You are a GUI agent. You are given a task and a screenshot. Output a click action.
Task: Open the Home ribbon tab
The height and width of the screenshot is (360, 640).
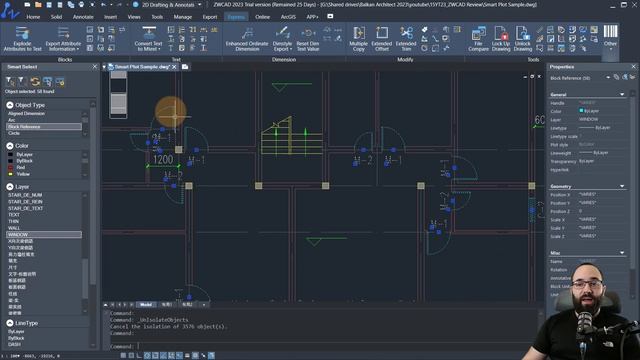pos(33,17)
